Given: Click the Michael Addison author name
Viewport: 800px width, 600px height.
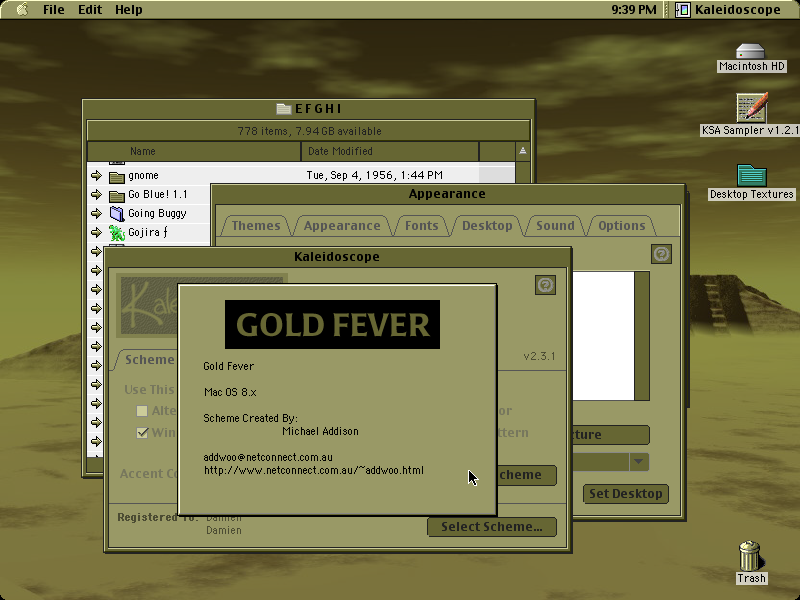Looking at the screenshot, I should click(320, 431).
